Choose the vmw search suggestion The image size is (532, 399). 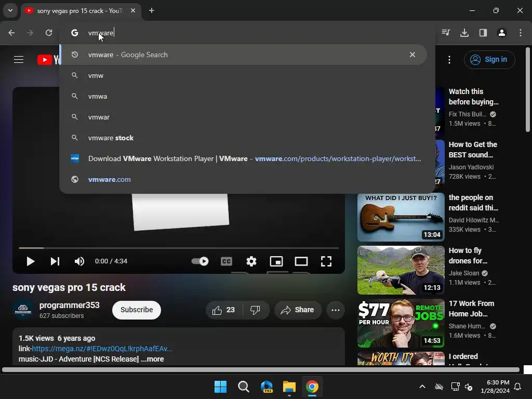tap(243, 76)
